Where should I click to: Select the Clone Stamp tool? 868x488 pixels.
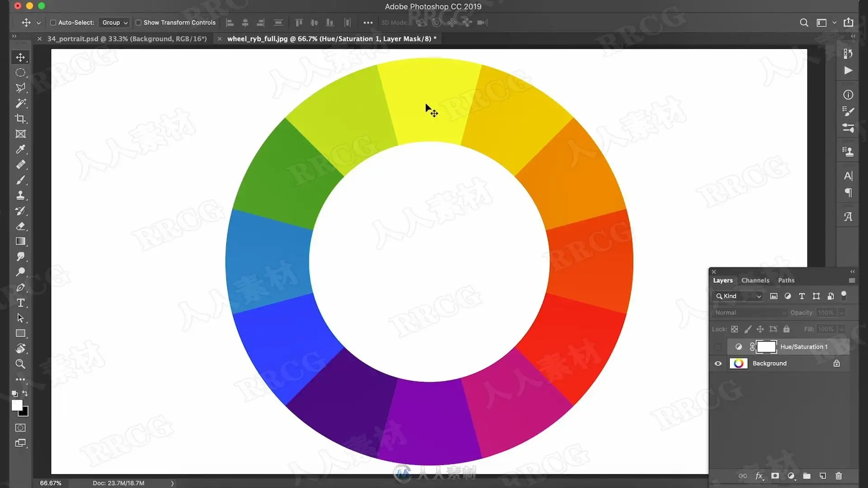[x=20, y=195]
